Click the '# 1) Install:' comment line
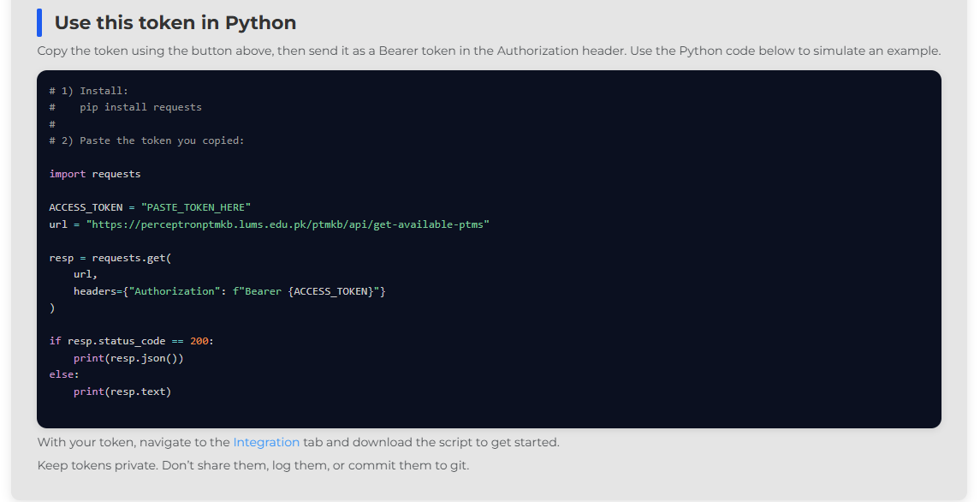The image size is (980, 502). [x=88, y=91]
